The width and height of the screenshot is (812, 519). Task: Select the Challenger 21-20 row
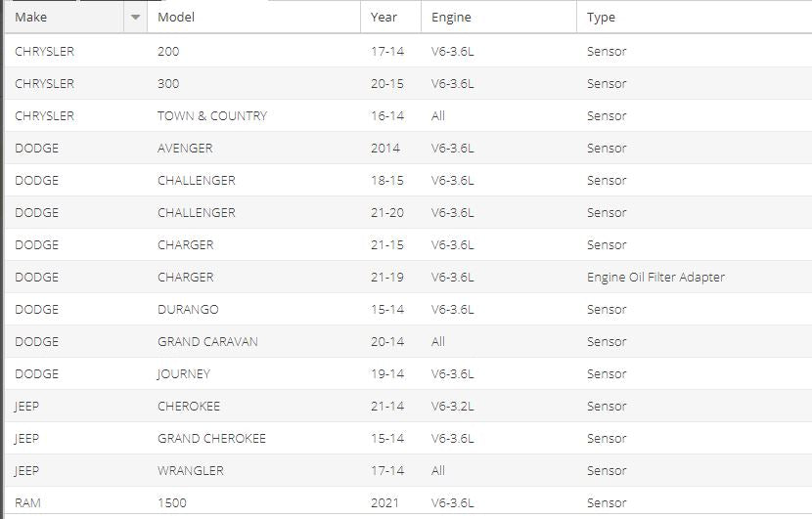pos(408,212)
